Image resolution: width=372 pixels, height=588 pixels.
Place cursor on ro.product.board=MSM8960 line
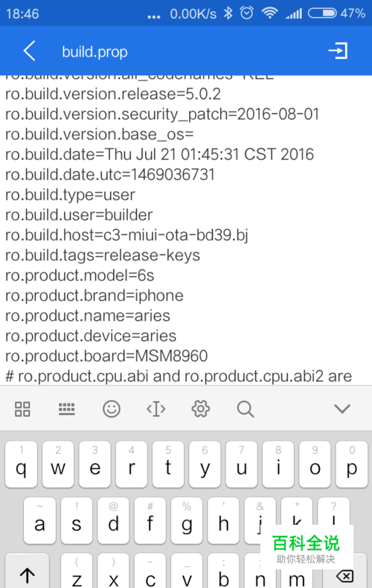click(x=106, y=357)
